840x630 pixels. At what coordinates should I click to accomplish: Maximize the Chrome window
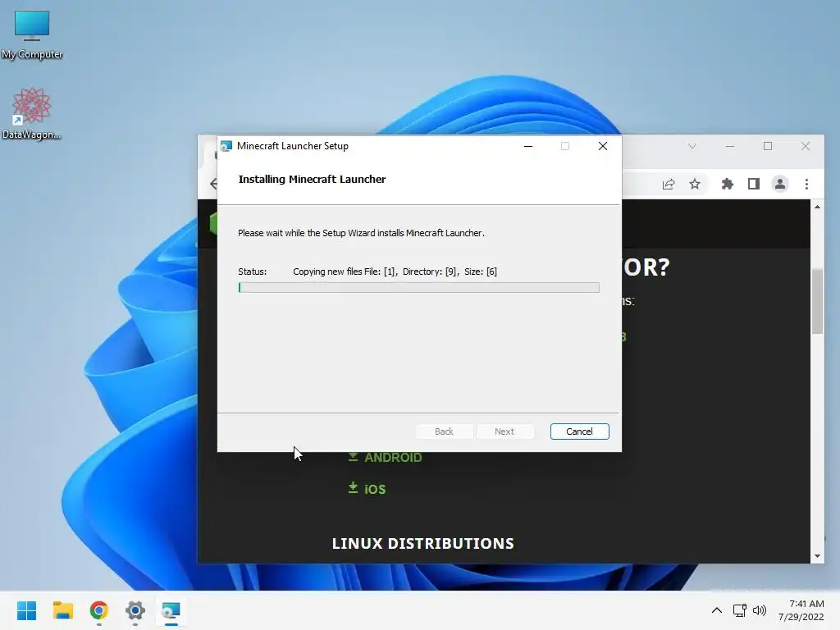[768, 146]
